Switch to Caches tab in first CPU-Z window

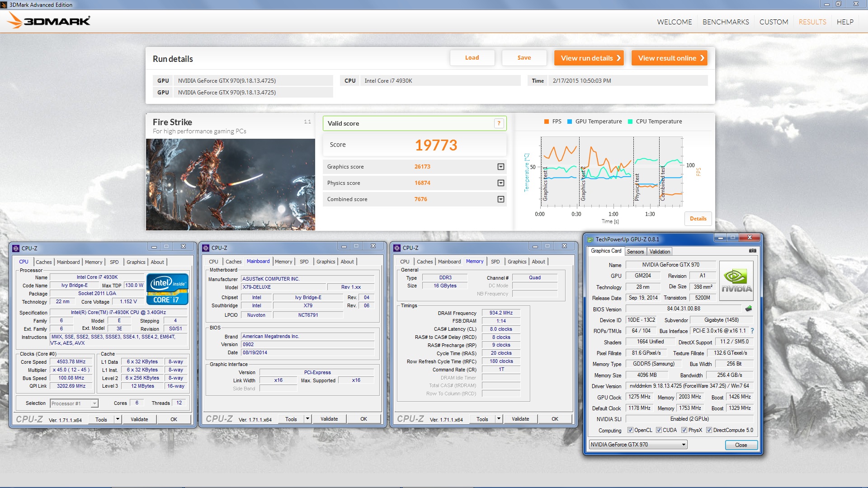point(44,262)
